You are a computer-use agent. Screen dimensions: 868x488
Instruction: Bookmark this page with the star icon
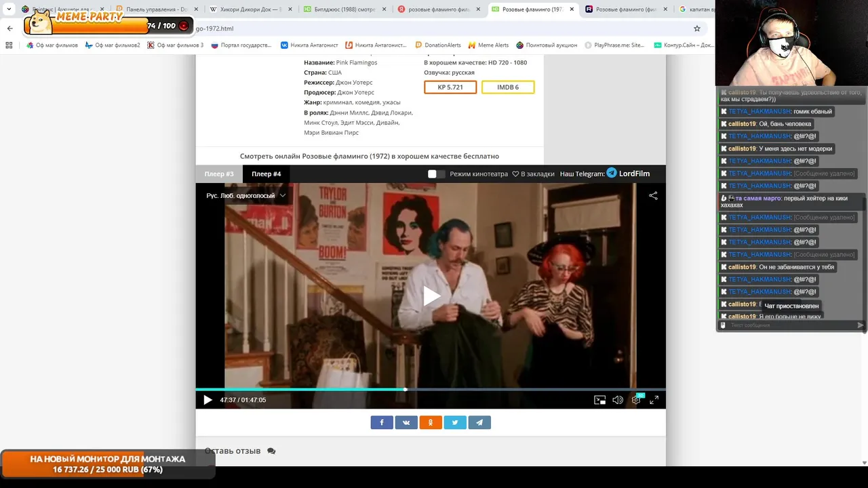pyautogui.click(x=696, y=28)
